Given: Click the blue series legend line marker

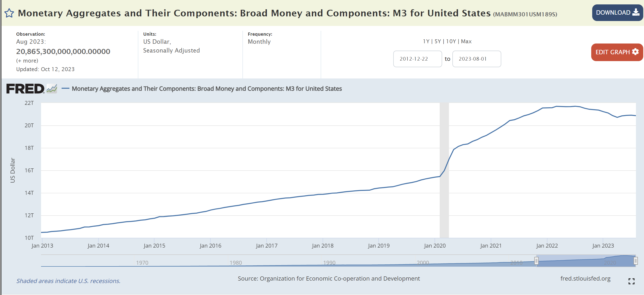Looking at the screenshot, I should pos(65,88).
